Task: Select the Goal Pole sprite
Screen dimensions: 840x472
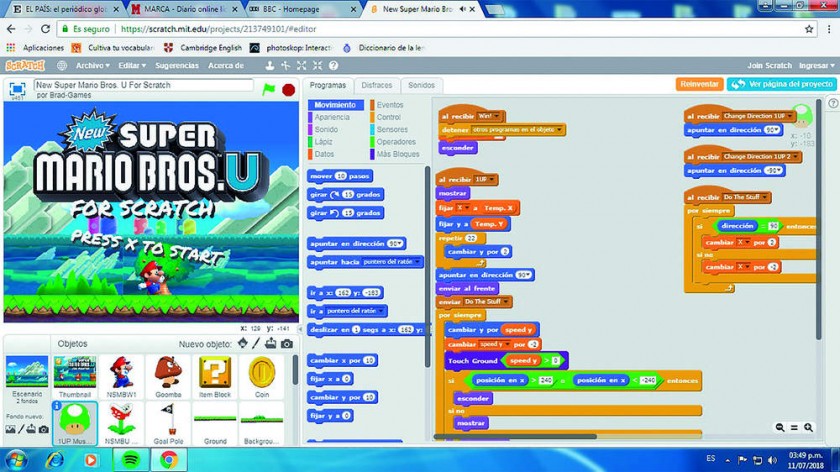Action: tap(168, 423)
